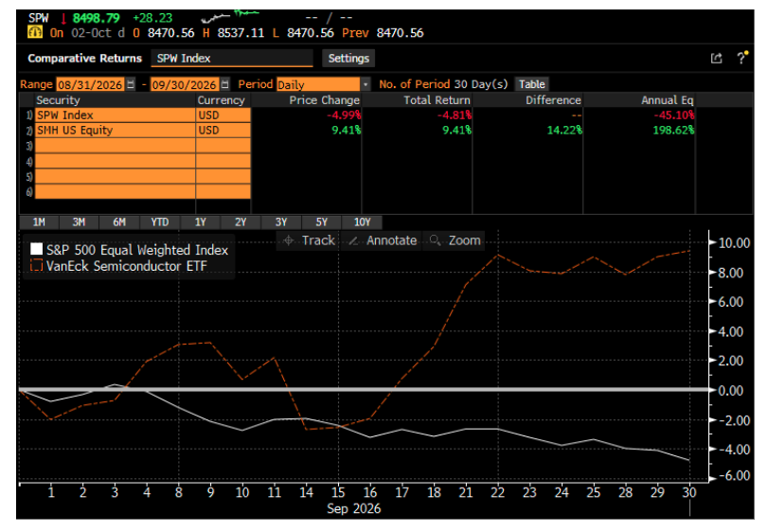Screen dimensions: 768x532
Task: Click the +28.23 change value
Action: tap(152, 18)
